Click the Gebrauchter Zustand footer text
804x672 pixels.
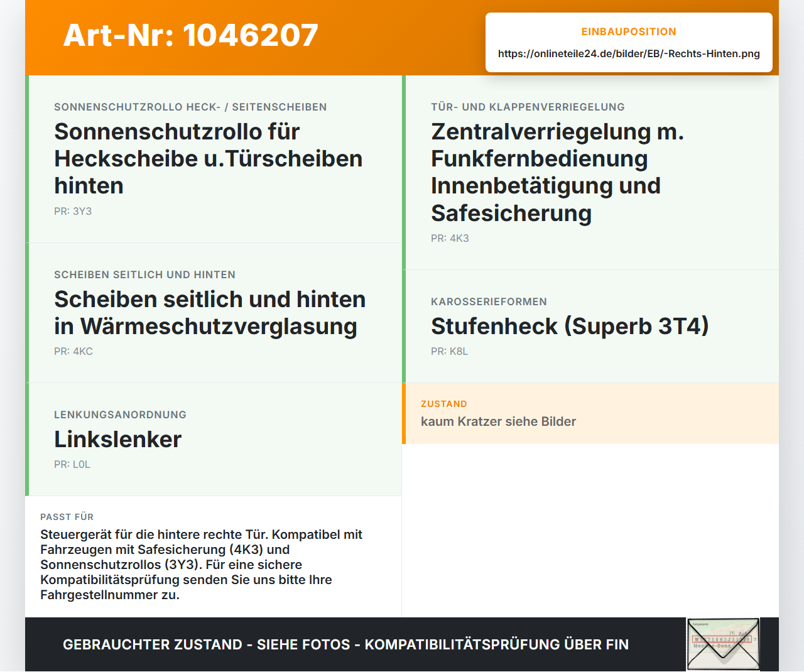[345, 645]
